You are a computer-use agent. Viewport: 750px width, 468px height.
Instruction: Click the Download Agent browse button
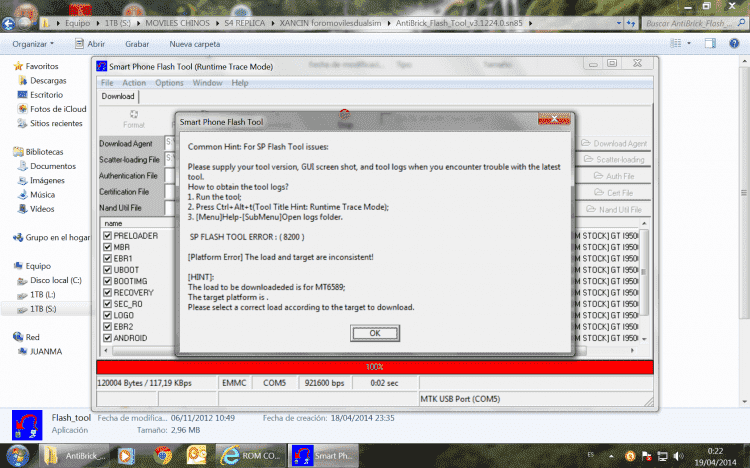click(x=614, y=143)
